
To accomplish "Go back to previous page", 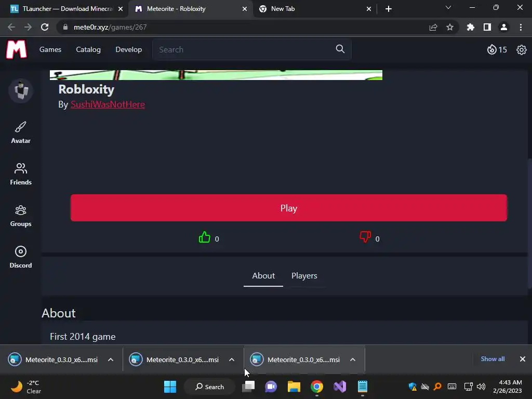I will pos(11,27).
